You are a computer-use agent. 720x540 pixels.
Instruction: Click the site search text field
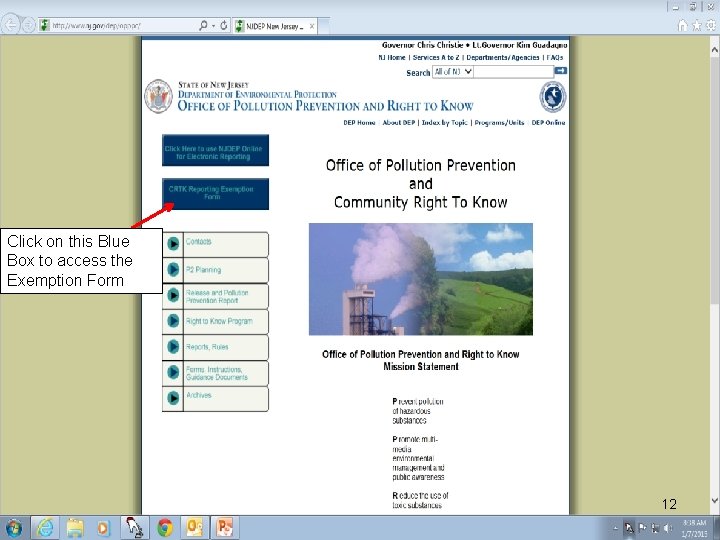point(513,72)
